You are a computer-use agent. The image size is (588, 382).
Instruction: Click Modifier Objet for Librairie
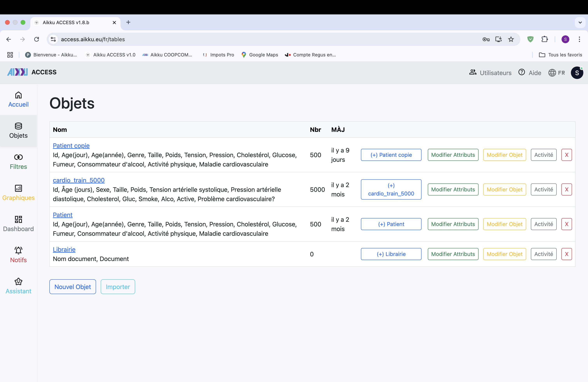point(505,254)
